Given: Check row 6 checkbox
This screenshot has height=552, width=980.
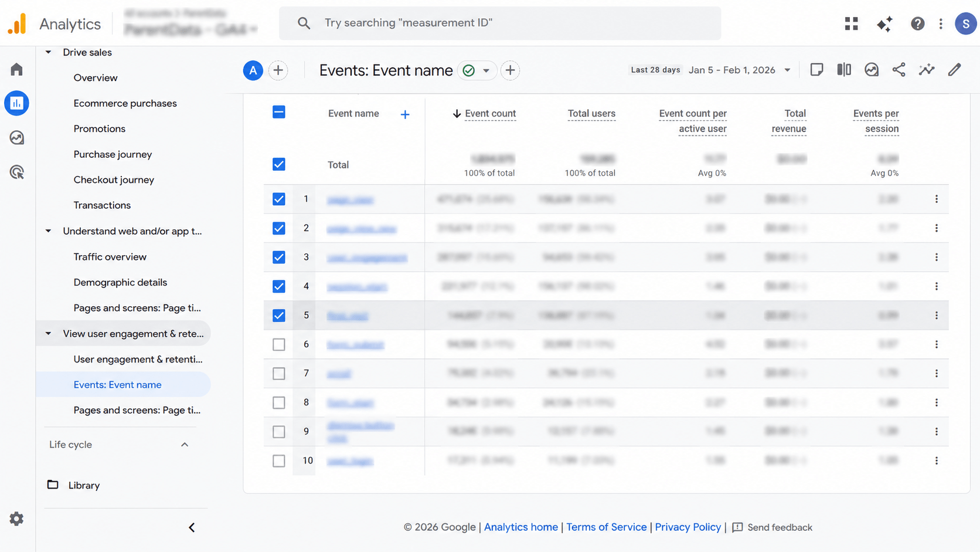Looking at the screenshot, I should pos(279,344).
